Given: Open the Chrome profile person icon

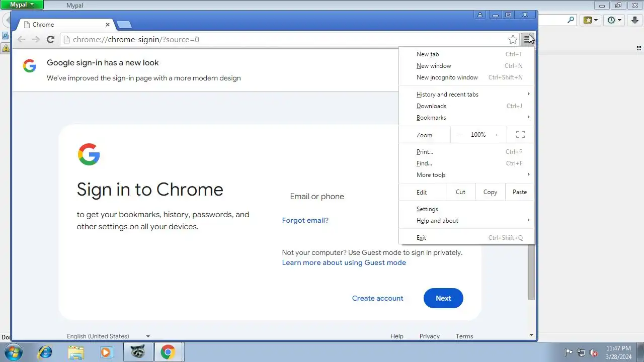Looking at the screenshot, I should click(x=480, y=15).
